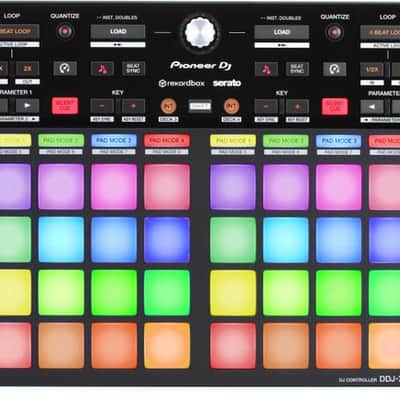Tap left deck Parameter 1 right arrow

tap(28, 106)
